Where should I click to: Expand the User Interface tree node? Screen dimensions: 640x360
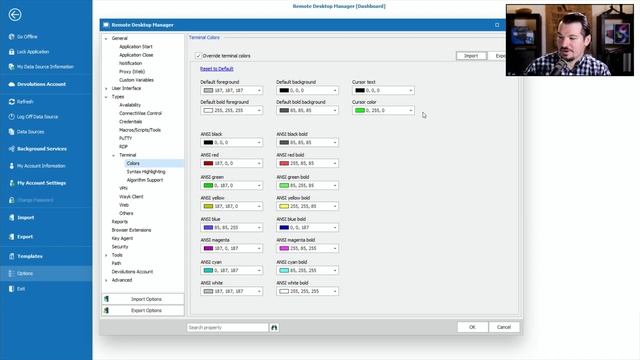[106, 89]
